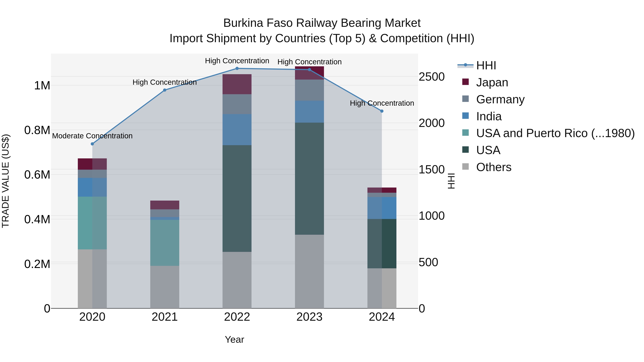This screenshot has width=644, height=362.
Task: Click the 1M tick on the left axis
Action: pyautogui.click(x=42, y=86)
